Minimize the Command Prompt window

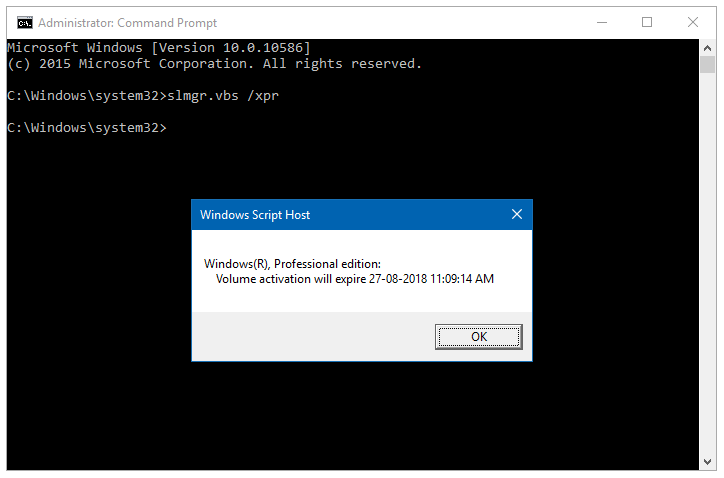(x=602, y=22)
